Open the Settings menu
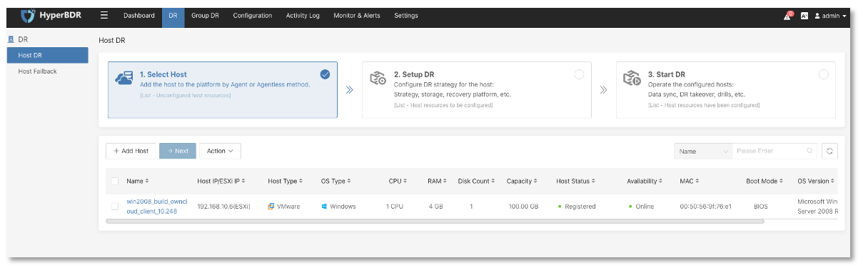868x268 pixels. 406,16
